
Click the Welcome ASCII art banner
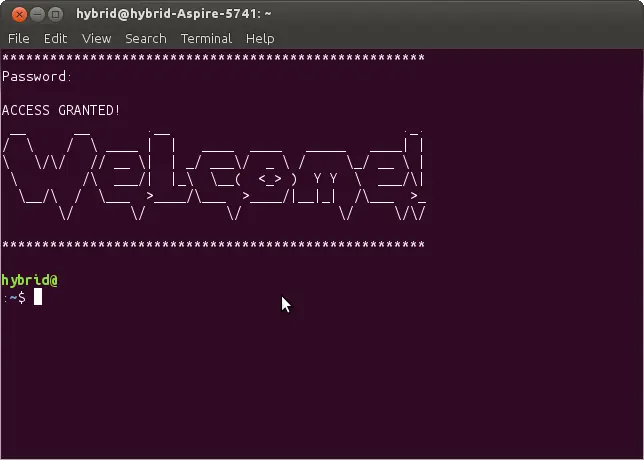(214, 176)
